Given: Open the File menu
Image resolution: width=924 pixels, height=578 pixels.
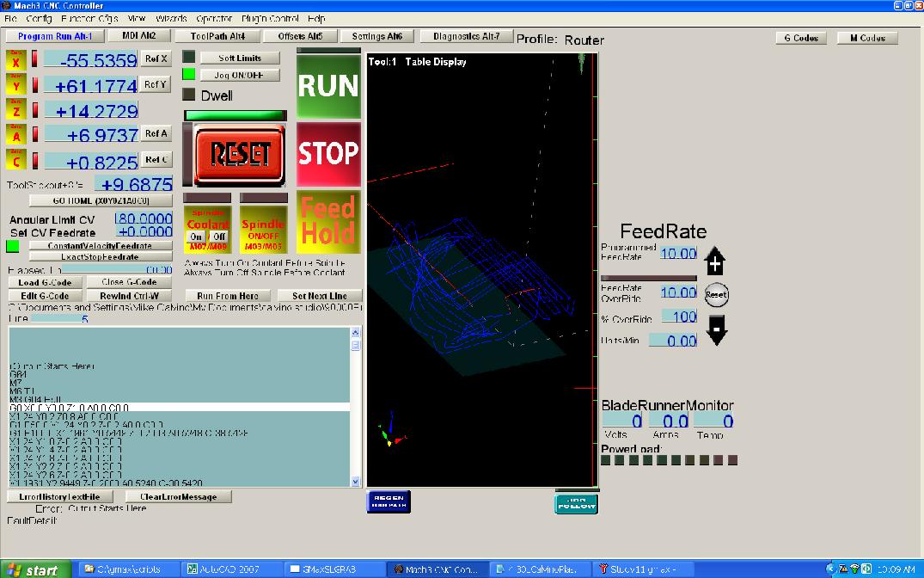Looking at the screenshot, I should 10,19.
